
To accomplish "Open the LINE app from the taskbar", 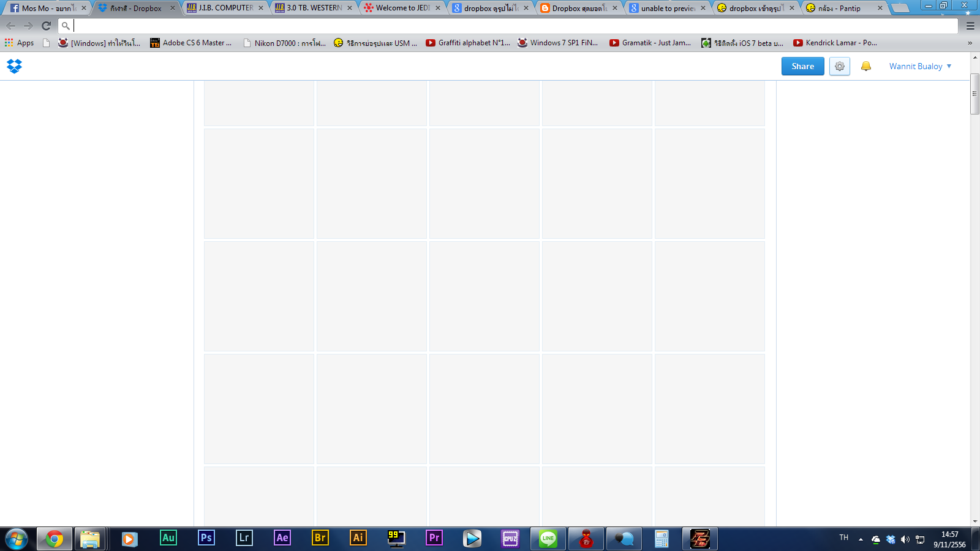I will click(548, 539).
